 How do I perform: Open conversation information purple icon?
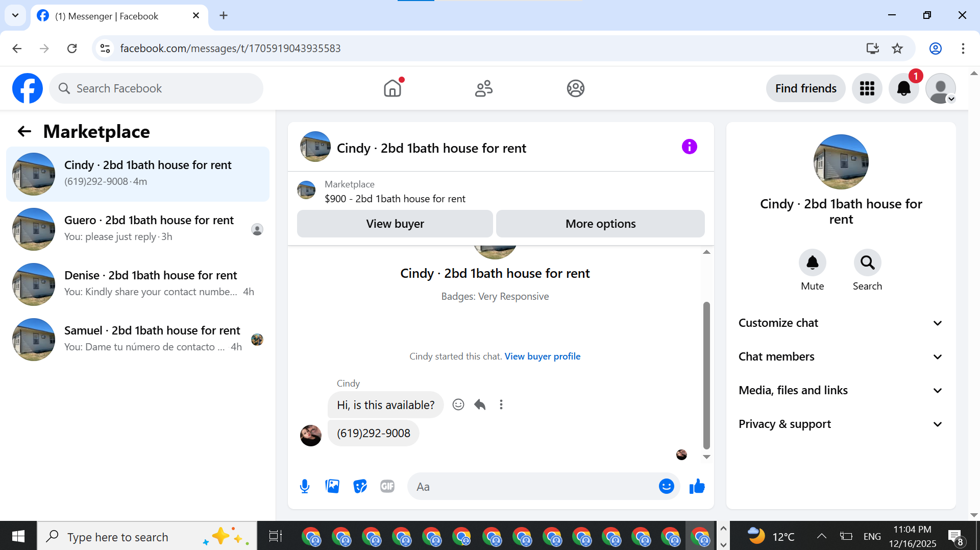pyautogui.click(x=689, y=147)
